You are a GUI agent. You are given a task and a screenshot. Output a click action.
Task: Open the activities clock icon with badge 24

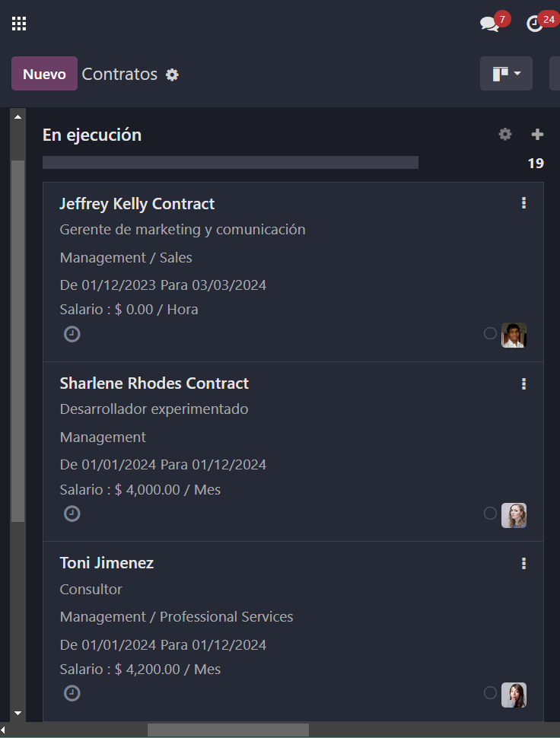tap(535, 24)
